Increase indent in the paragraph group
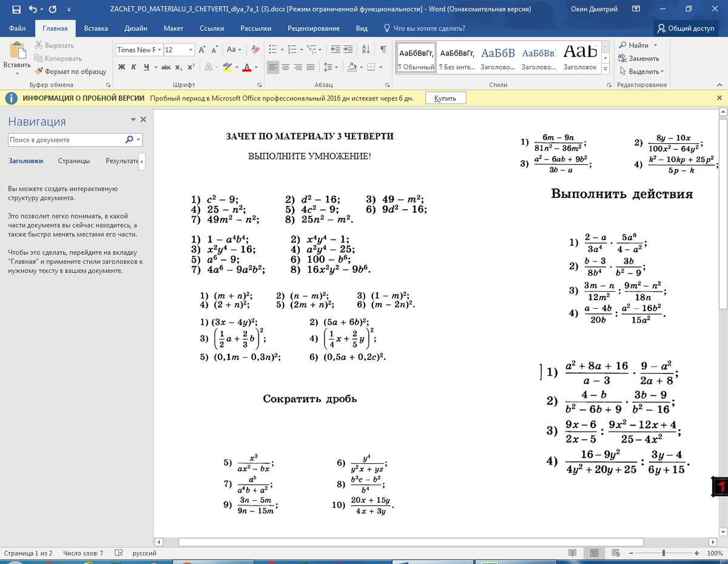 [349, 50]
